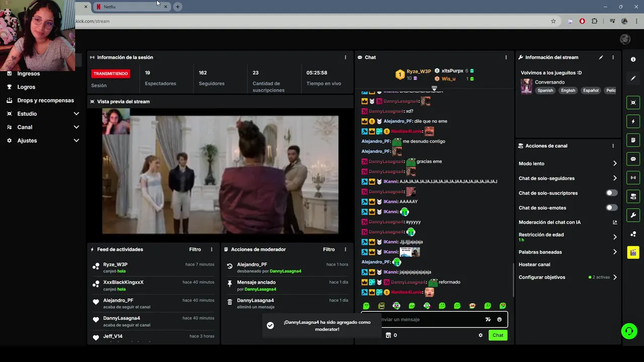Click the green headset support button
Image resolution: width=644 pixels, height=362 pixels.
pos(629,331)
